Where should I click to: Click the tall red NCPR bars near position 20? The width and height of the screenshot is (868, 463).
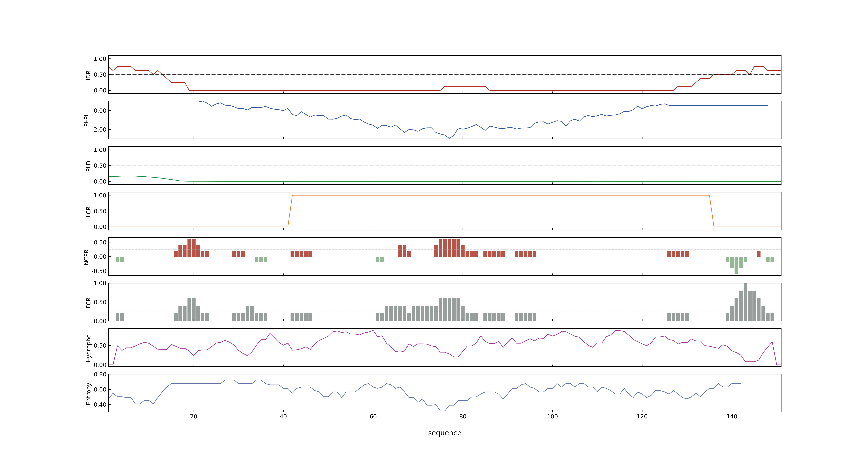[x=191, y=248]
